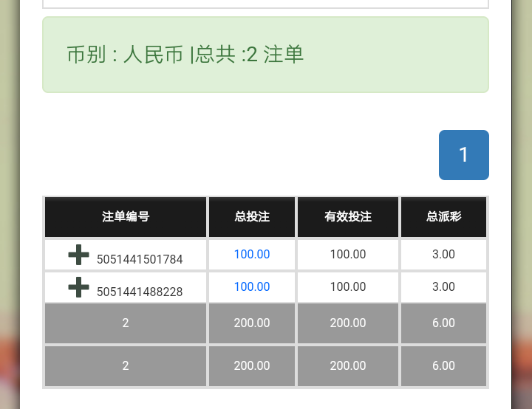Click the 总投注 column header
Screen dimensions: 532x409
point(252,217)
